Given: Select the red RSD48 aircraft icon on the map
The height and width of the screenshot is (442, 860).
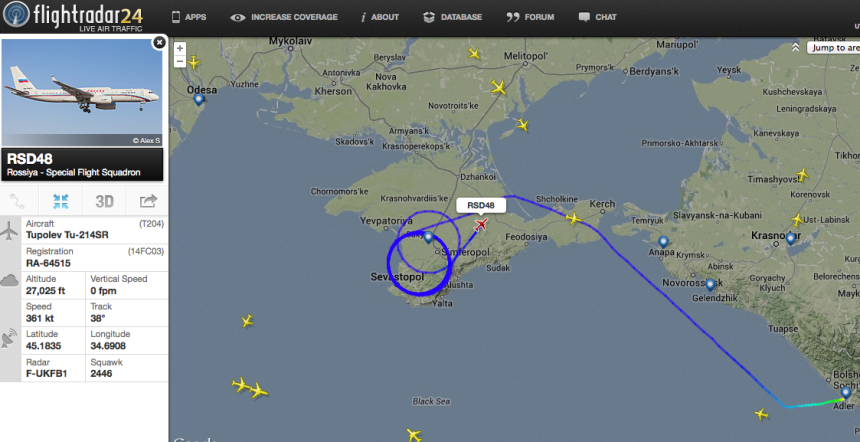Looking at the screenshot, I should pyautogui.click(x=481, y=224).
